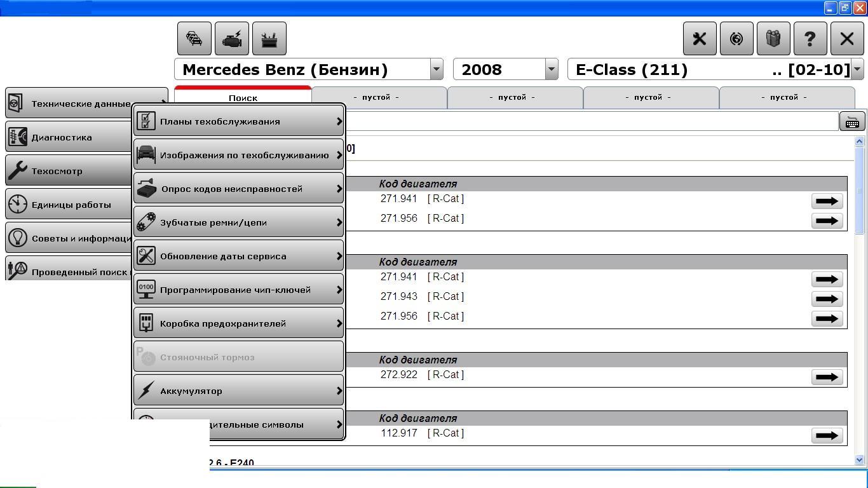Expand Коробка предохранителей submenu arrow
The height and width of the screenshot is (488, 868).
pyautogui.click(x=339, y=323)
